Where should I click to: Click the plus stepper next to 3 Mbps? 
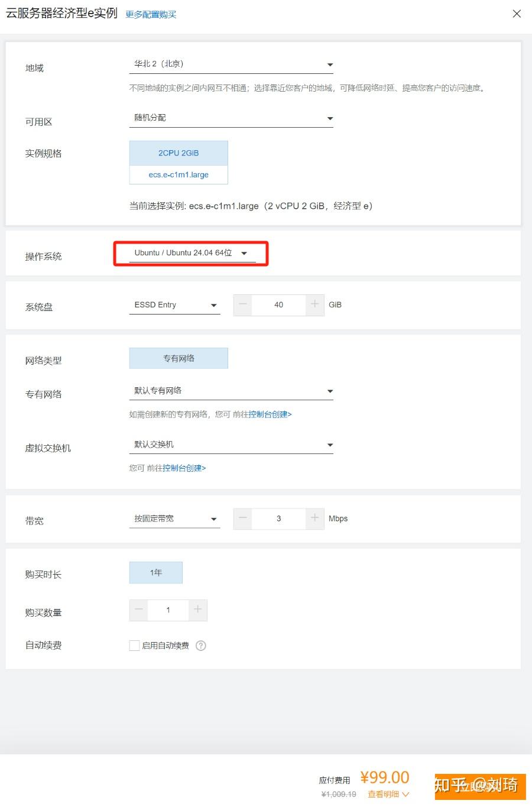(x=314, y=518)
